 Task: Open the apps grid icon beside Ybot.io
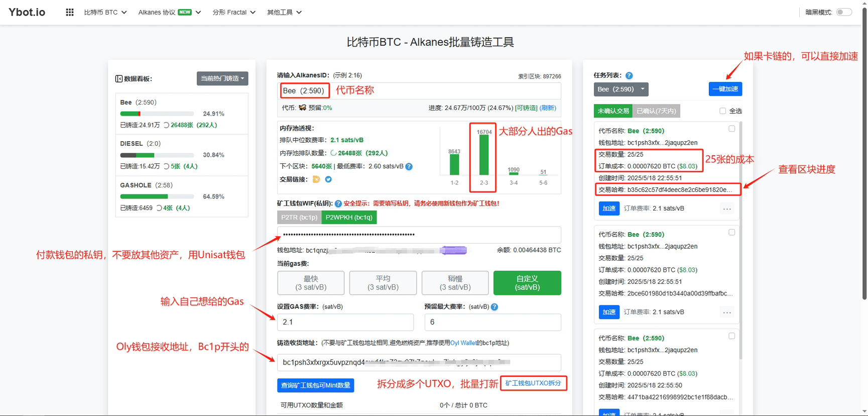coord(70,12)
